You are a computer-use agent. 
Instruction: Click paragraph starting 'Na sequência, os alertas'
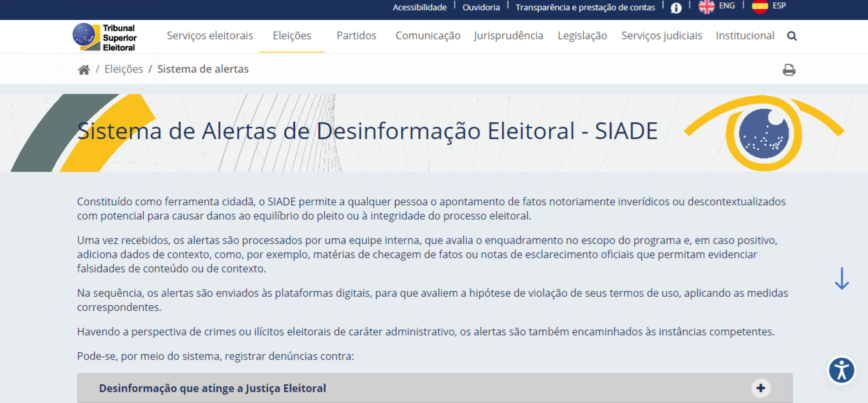pyautogui.click(x=433, y=300)
